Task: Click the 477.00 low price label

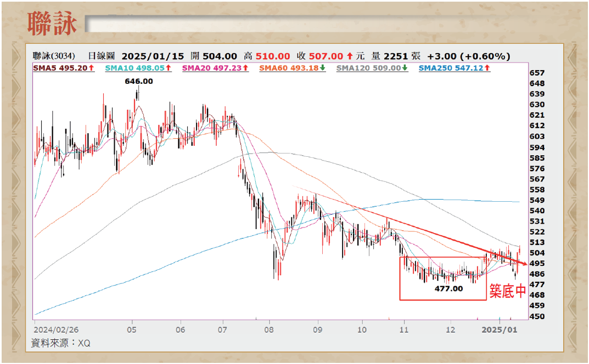Action: click(448, 288)
